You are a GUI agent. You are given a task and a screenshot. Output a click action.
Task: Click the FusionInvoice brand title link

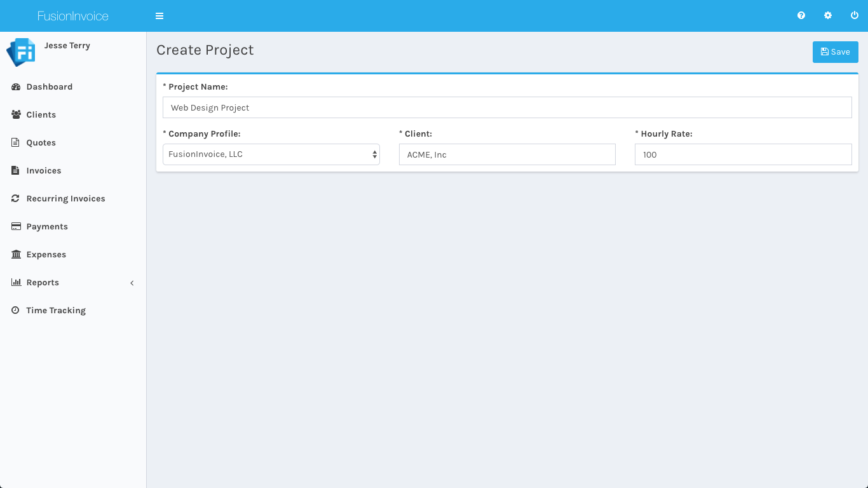click(x=73, y=16)
